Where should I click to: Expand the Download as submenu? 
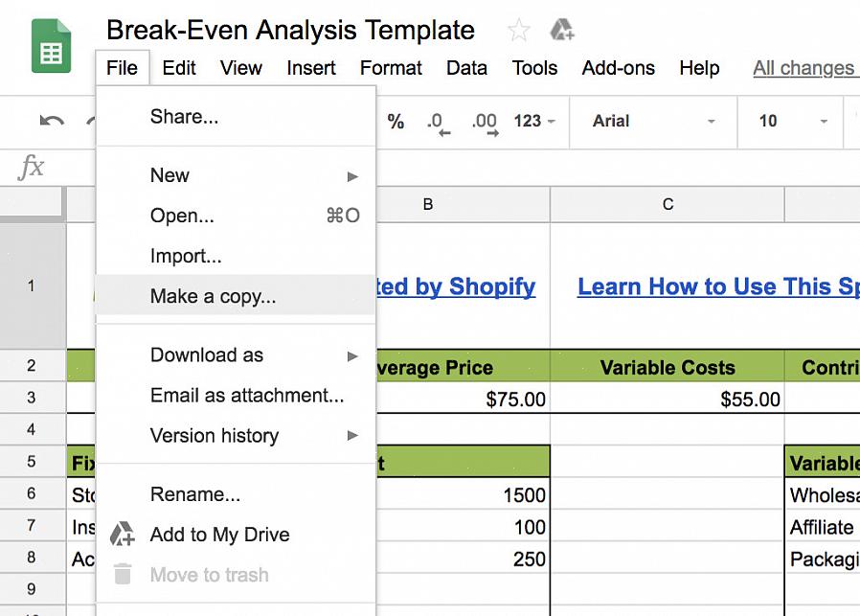pyautogui.click(x=236, y=355)
